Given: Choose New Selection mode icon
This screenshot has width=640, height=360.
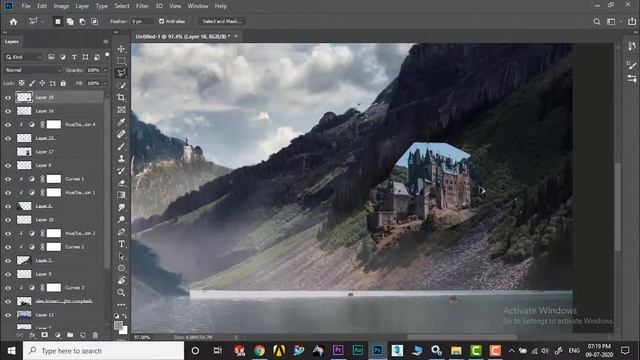Looking at the screenshot, I should [x=58, y=21].
